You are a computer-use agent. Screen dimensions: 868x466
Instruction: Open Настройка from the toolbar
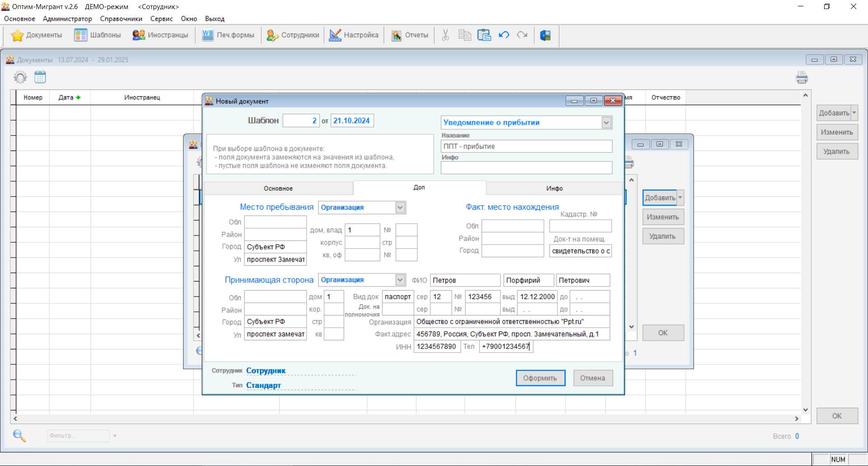coord(354,35)
